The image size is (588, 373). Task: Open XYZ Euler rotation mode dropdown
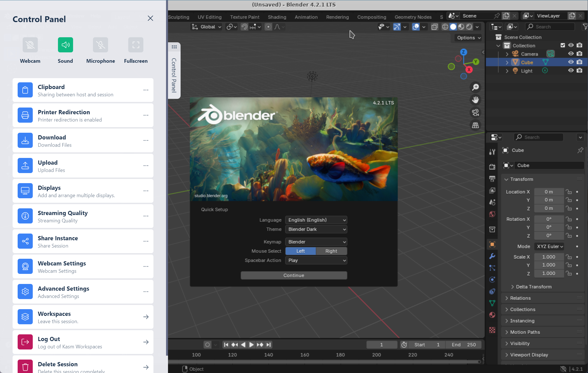(549, 246)
